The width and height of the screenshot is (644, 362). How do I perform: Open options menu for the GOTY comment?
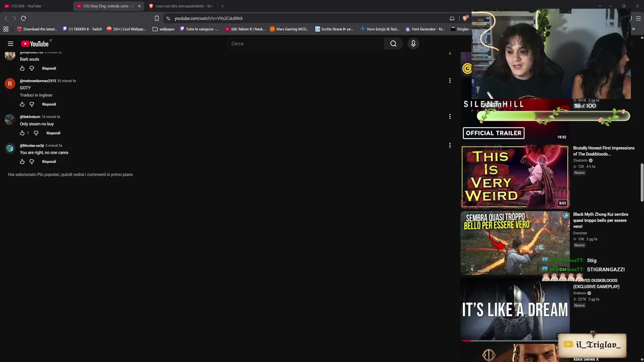pyautogui.click(x=450, y=80)
